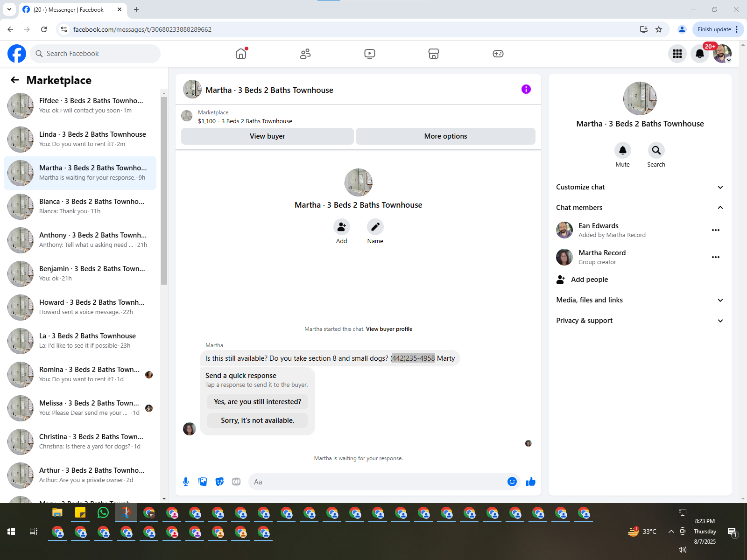747x560 pixels.
Task: Open chat with Blanca
Action: [80, 207]
